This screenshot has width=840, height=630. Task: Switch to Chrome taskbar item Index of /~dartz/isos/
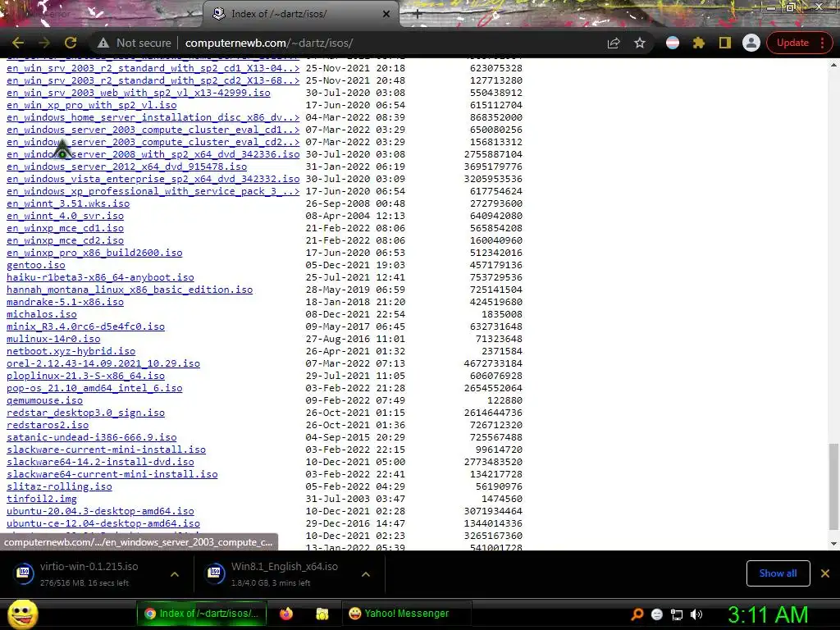point(202,614)
